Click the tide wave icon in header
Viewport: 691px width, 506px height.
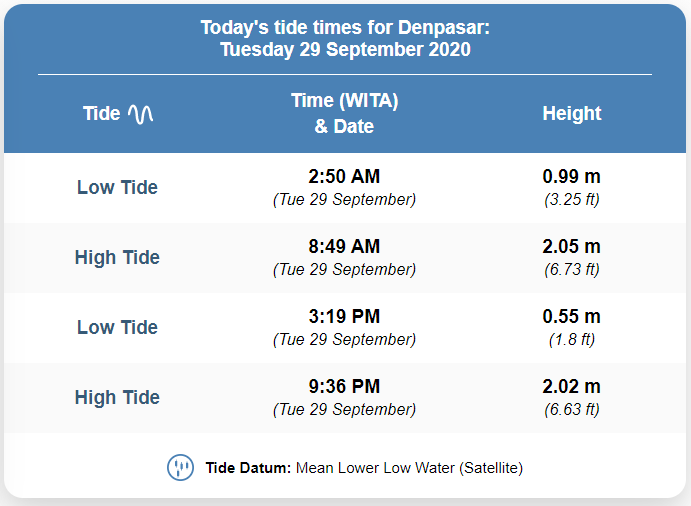click(141, 114)
